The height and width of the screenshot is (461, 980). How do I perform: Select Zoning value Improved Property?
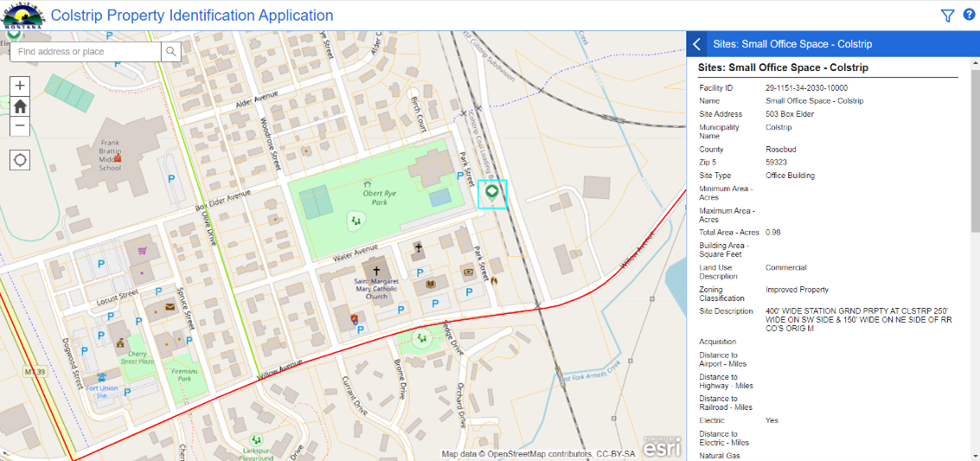[x=797, y=290]
